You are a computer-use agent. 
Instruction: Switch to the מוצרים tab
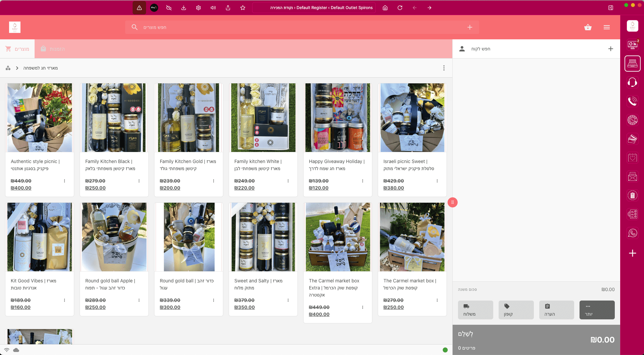point(17,49)
